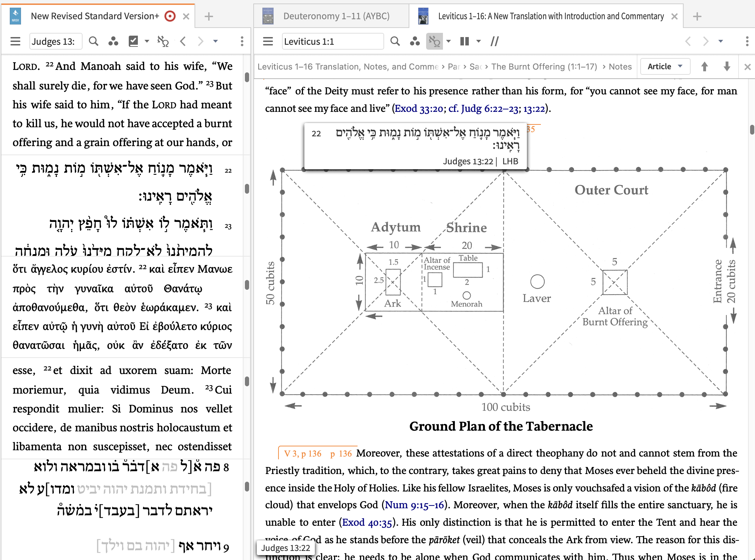Image resolution: width=755 pixels, height=560 pixels.
Task: Close the Leviticus 1–16 commentary tab
Action: (x=675, y=16)
